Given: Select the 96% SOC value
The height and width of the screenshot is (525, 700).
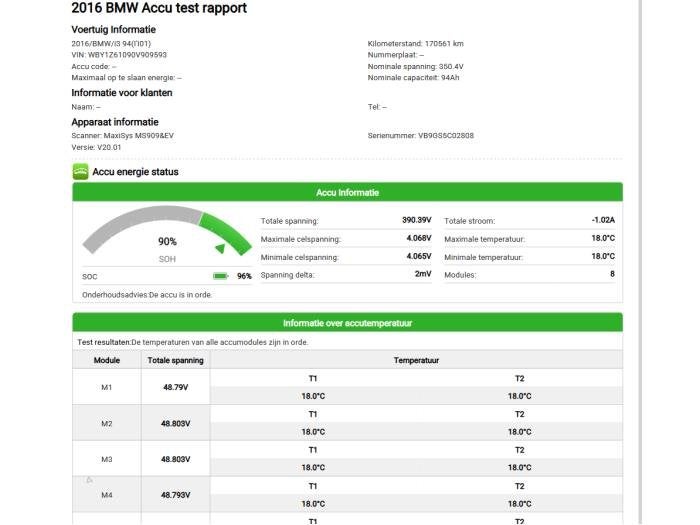Looking at the screenshot, I should (244, 276).
